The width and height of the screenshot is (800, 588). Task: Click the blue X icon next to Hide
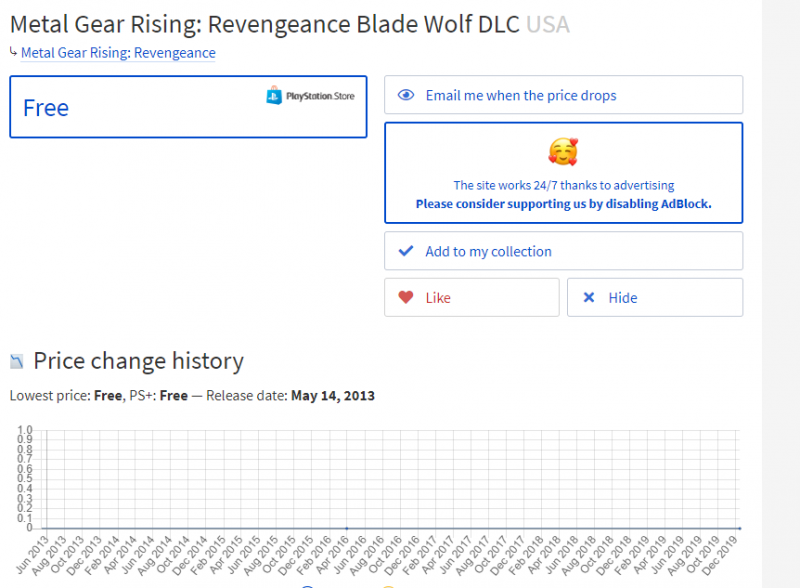pyautogui.click(x=589, y=297)
